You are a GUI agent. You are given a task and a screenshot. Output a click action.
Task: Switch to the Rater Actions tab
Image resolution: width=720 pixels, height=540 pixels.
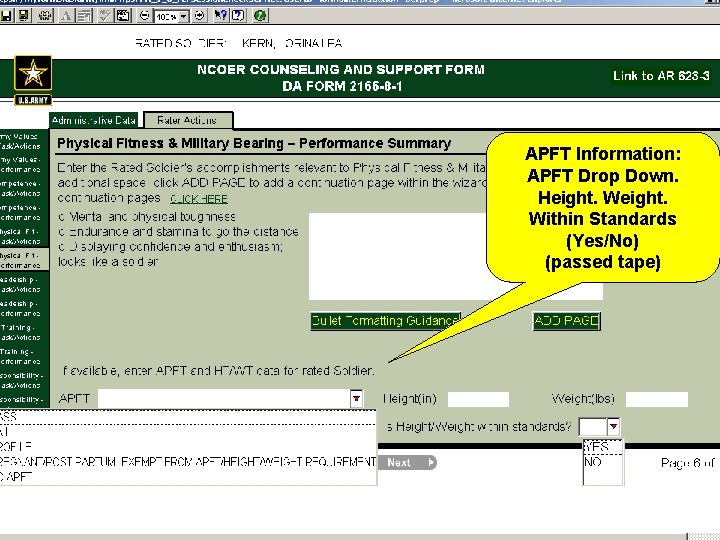pos(187,120)
